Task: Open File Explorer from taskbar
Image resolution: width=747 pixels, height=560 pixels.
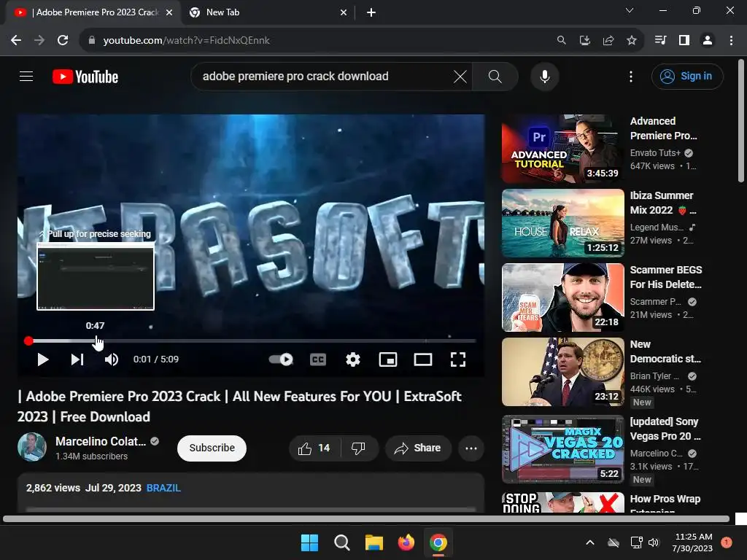Action: [x=374, y=542]
